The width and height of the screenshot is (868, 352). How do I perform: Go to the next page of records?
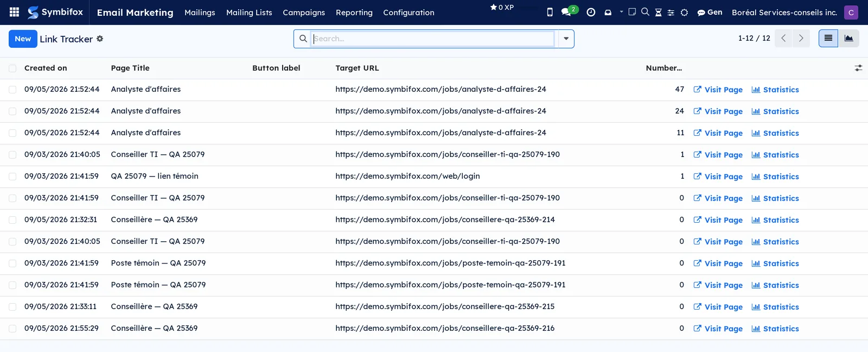coord(801,39)
